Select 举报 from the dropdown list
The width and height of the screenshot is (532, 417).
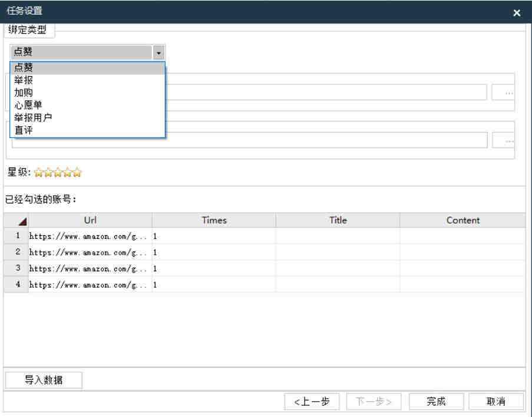88,80
